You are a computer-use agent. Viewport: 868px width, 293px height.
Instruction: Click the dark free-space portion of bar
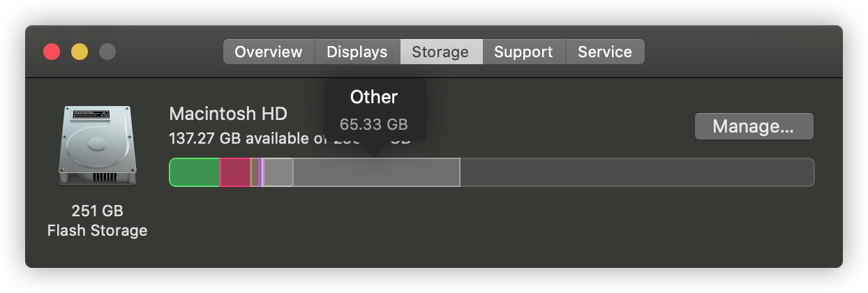(637, 172)
